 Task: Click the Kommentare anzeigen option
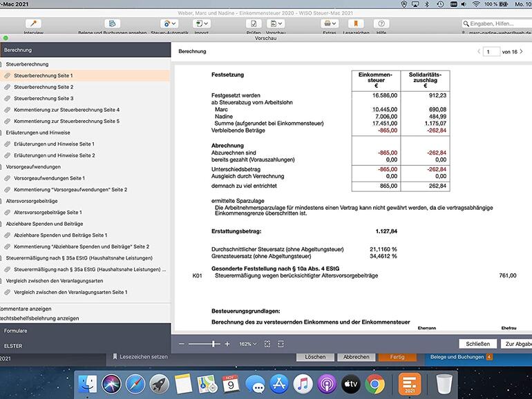click(26, 309)
